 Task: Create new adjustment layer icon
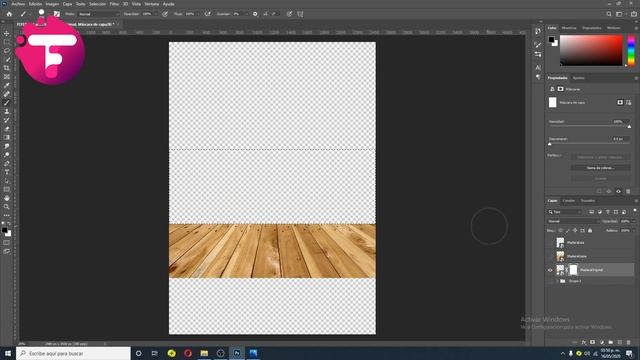602,342
